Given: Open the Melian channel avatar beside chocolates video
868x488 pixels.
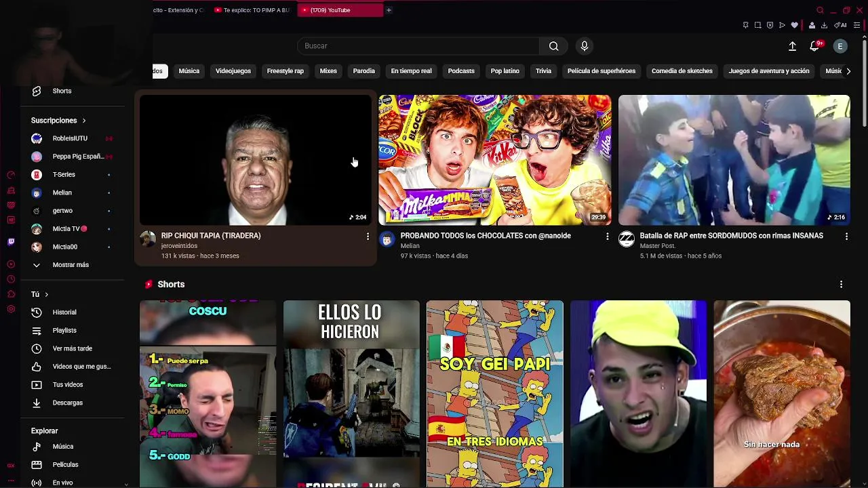Looking at the screenshot, I should click(387, 239).
